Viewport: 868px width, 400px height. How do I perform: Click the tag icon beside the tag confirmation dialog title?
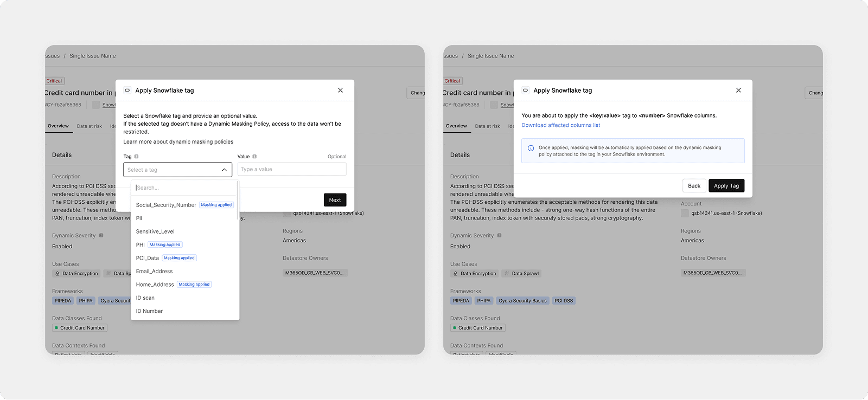point(525,91)
